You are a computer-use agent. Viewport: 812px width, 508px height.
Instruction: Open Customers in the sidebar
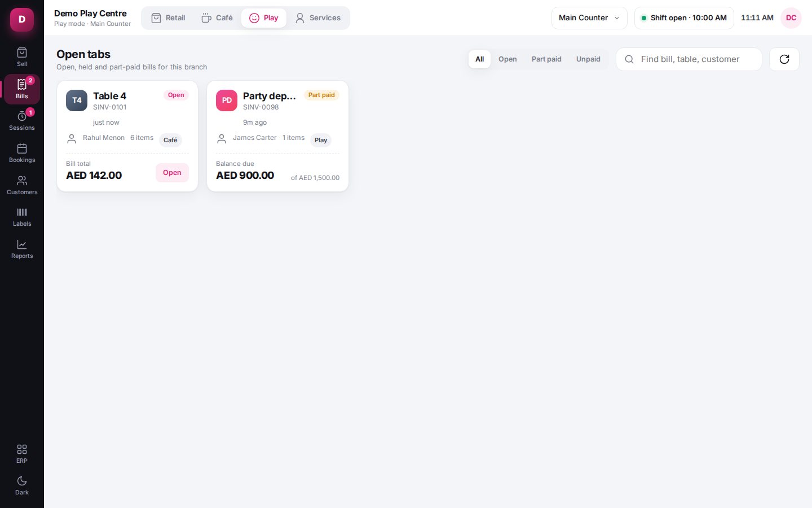[22, 185]
